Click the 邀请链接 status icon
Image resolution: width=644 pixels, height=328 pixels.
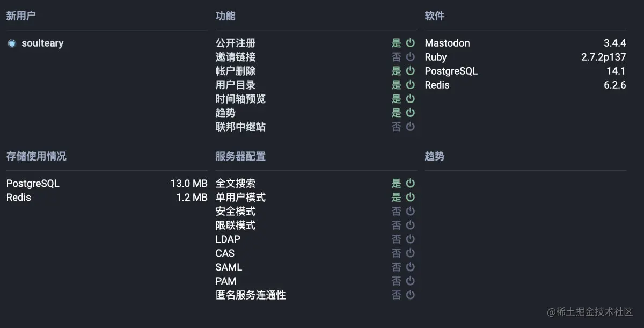tap(409, 57)
